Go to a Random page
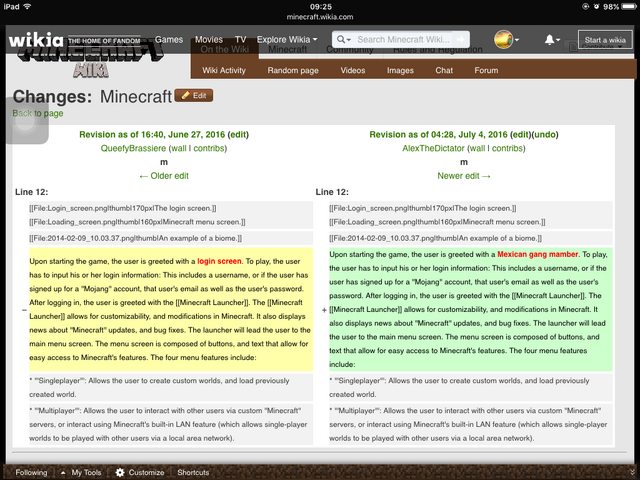 (293, 70)
